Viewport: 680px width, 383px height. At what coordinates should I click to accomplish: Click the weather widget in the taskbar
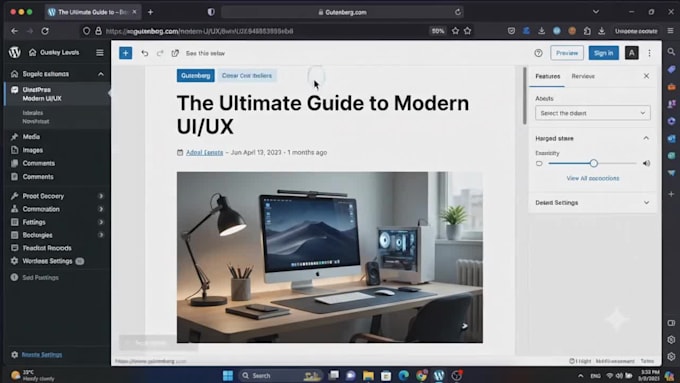(x=33, y=375)
